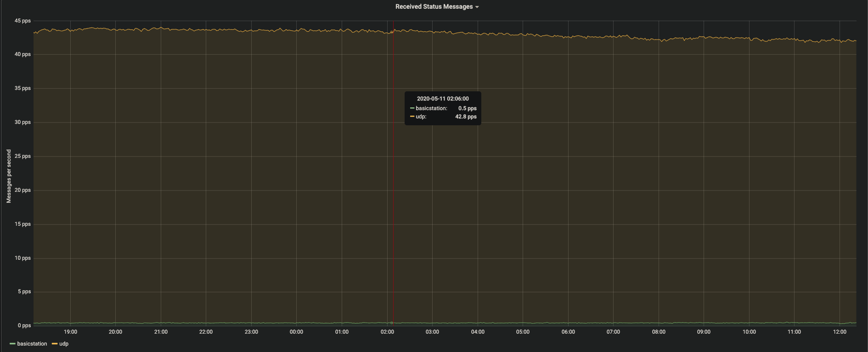The width and height of the screenshot is (868, 352).
Task: Click the 0 pps y-axis label
Action: pos(24,325)
